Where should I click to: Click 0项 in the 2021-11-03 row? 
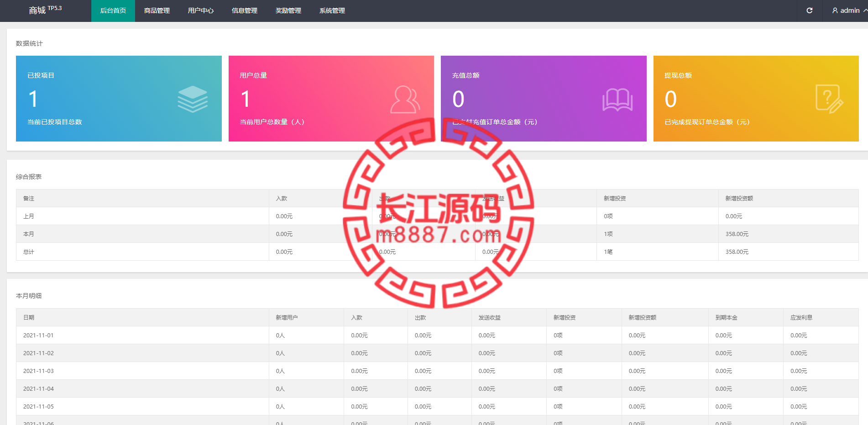coord(558,371)
